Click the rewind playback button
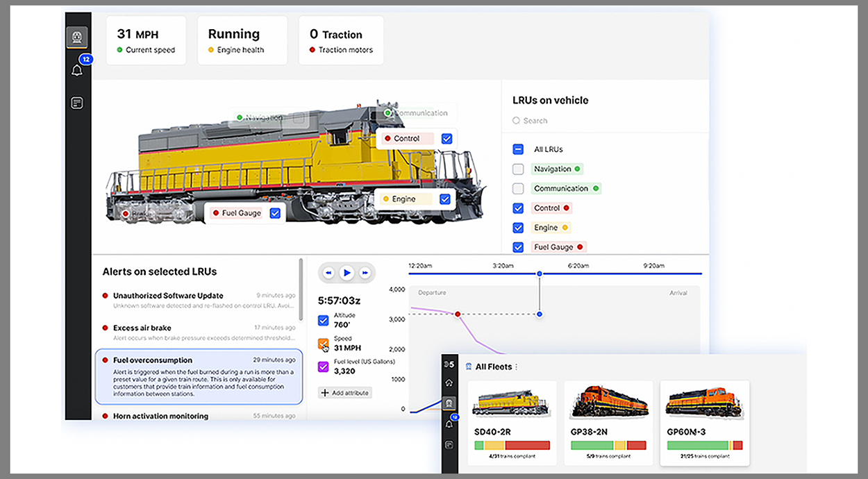The height and width of the screenshot is (479, 868). (328, 273)
